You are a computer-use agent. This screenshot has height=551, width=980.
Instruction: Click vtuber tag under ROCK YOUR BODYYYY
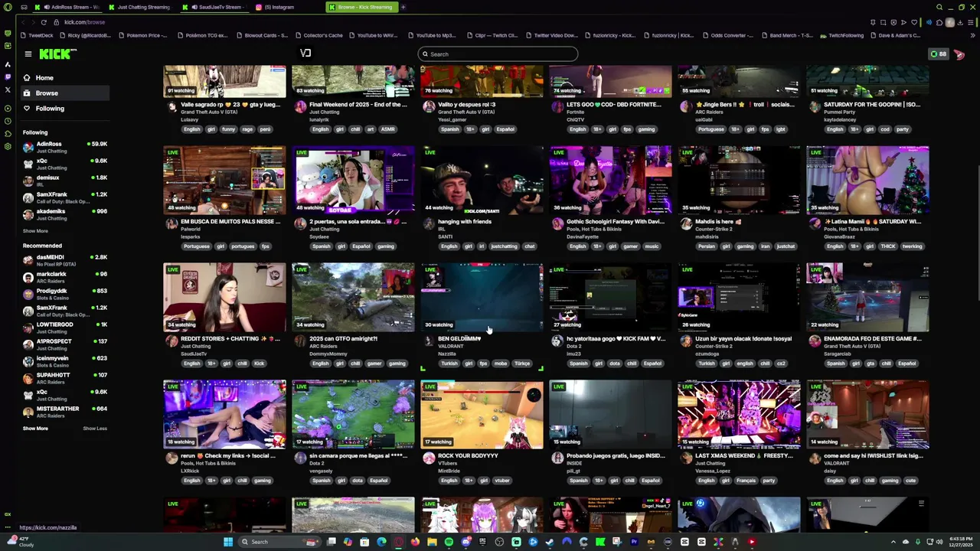[x=502, y=481]
